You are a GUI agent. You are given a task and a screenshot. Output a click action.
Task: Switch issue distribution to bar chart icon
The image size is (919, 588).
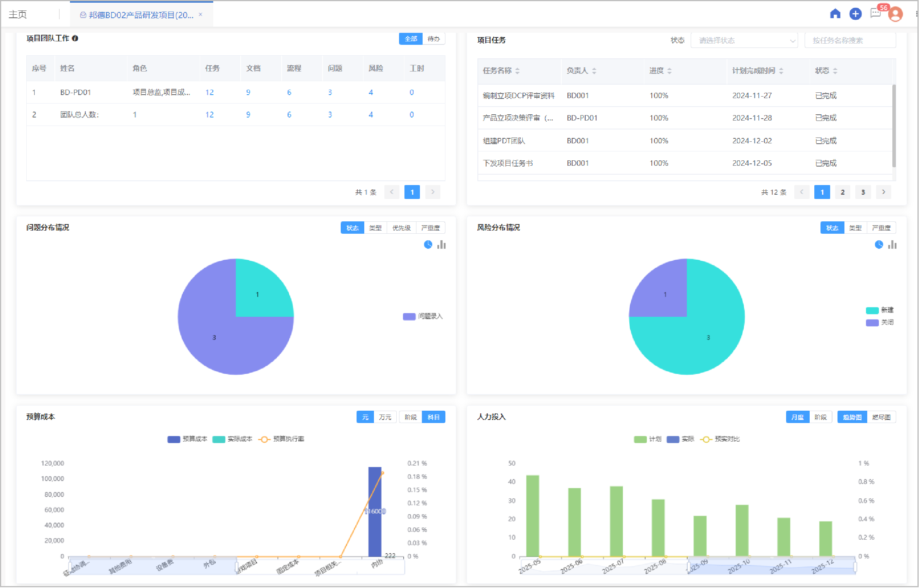442,245
